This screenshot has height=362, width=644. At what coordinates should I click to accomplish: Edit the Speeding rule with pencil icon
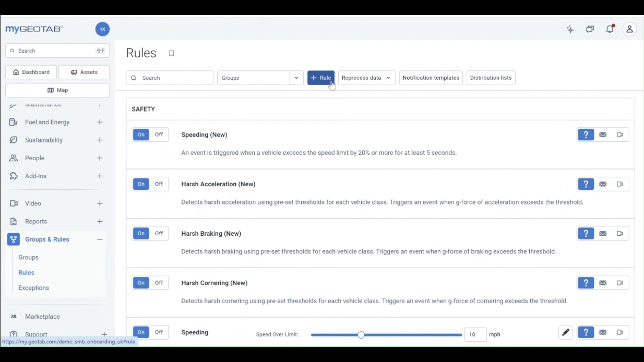pos(566,333)
